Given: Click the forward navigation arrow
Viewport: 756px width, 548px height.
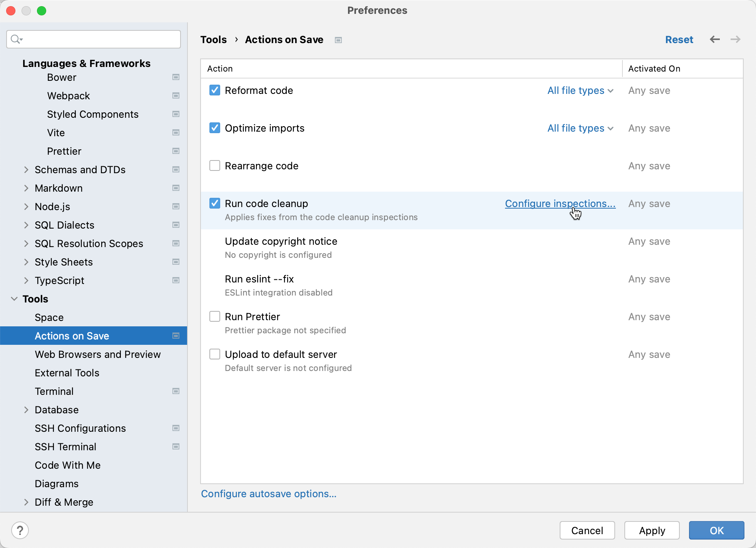Looking at the screenshot, I should (x=736, y=39).
